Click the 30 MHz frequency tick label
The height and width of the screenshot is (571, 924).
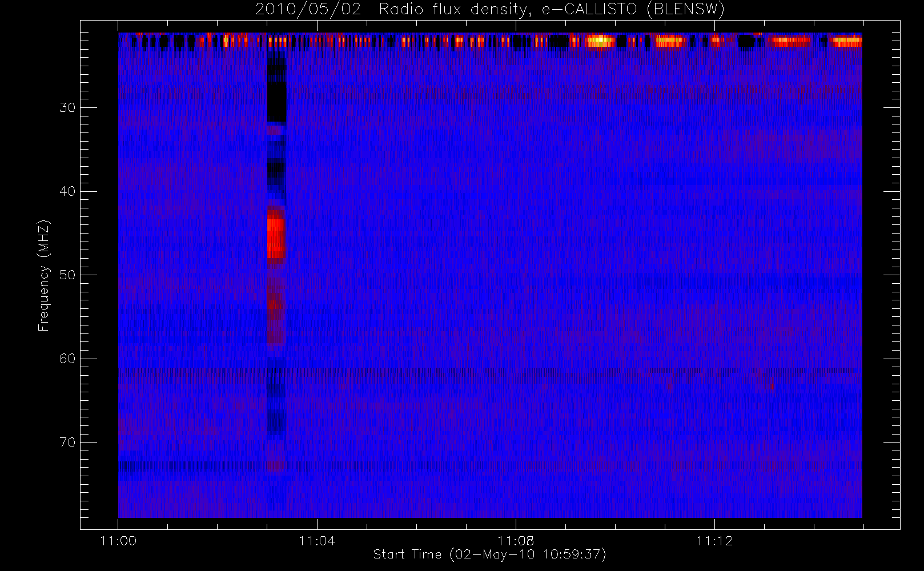coord(67,107)
